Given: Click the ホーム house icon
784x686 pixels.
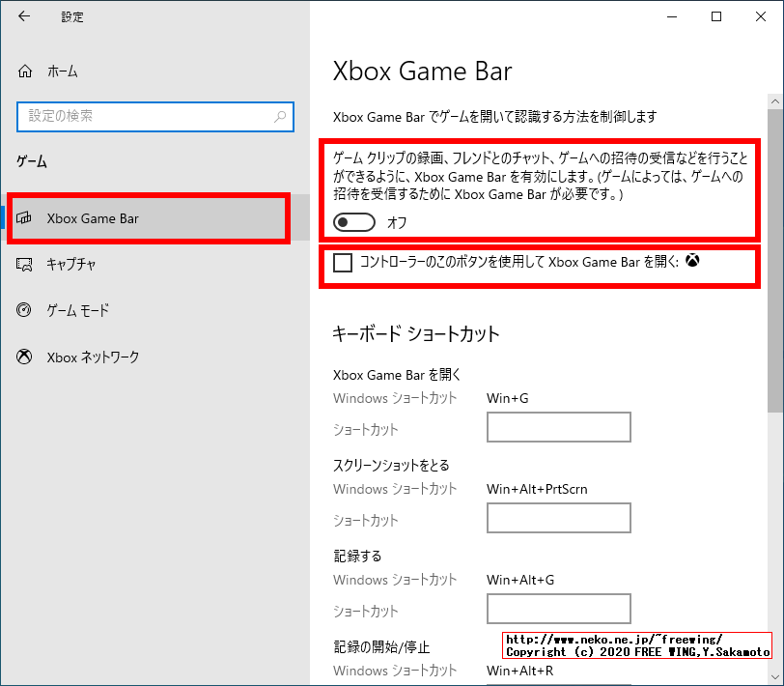Looking at the screenshot, I should 23,71.
